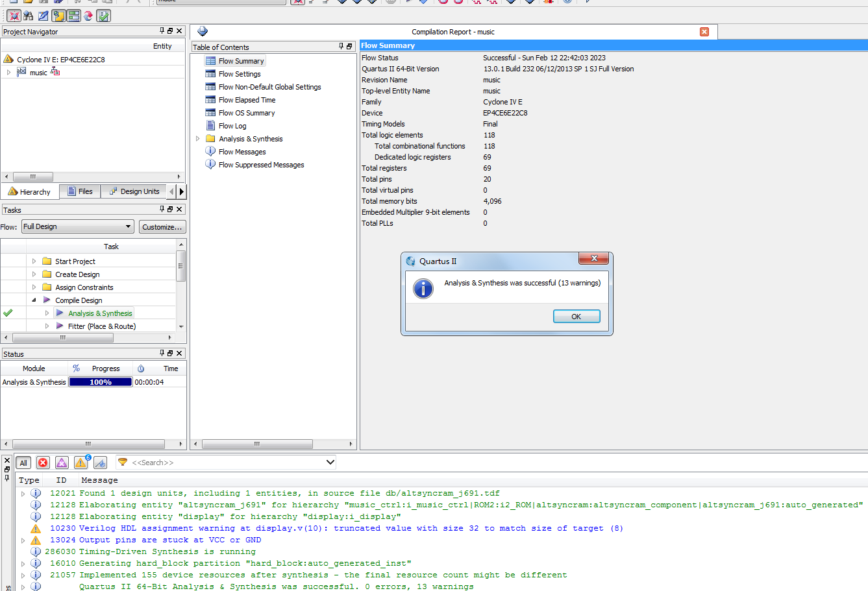Screen dimensions: 868x591
Task: Toggle the green list panel toolbar button
Action: (74, 16)
